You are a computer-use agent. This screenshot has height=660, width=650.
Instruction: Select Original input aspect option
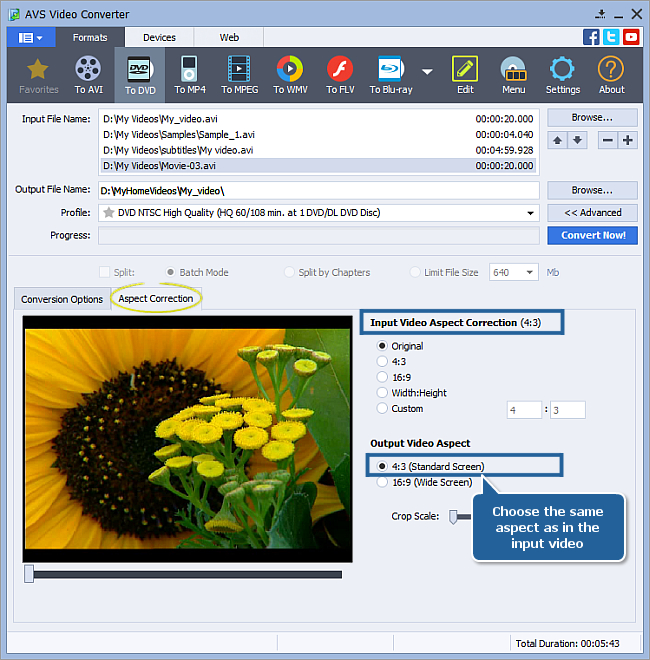click(x=382, y=346)
